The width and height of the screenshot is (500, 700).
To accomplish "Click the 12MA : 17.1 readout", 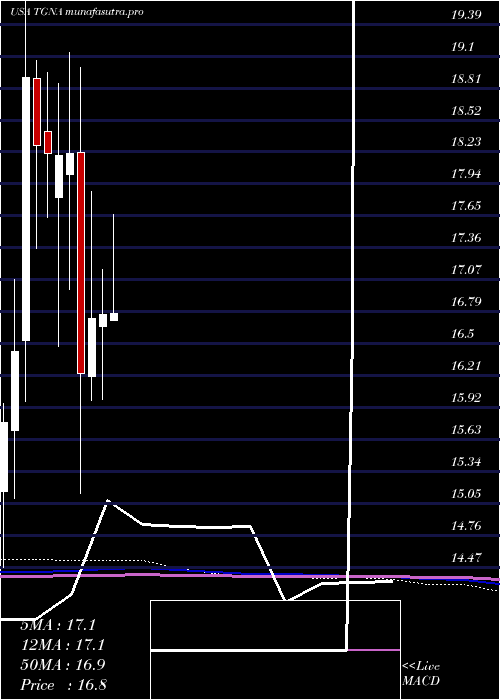I will click(62, 645).
